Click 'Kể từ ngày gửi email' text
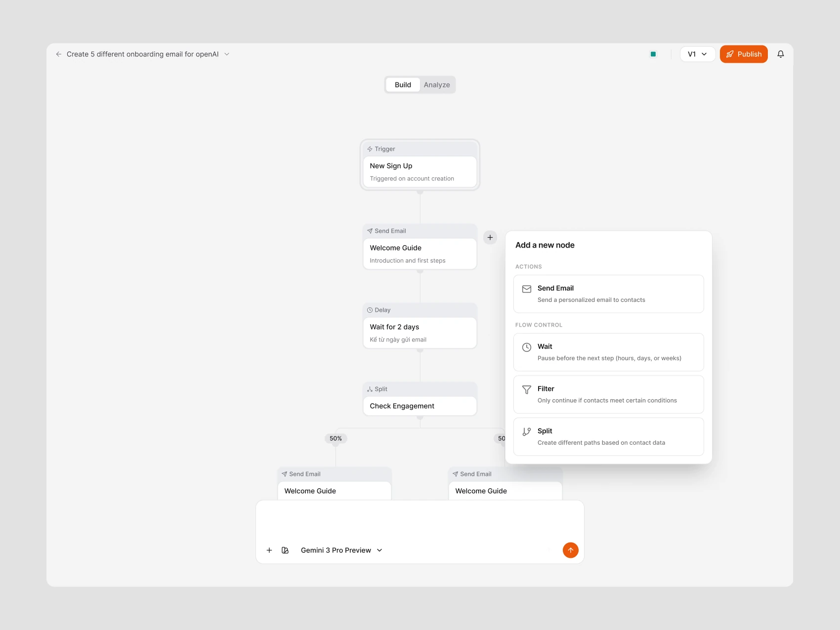The image size is (840, 630). [x=398, y=340]
